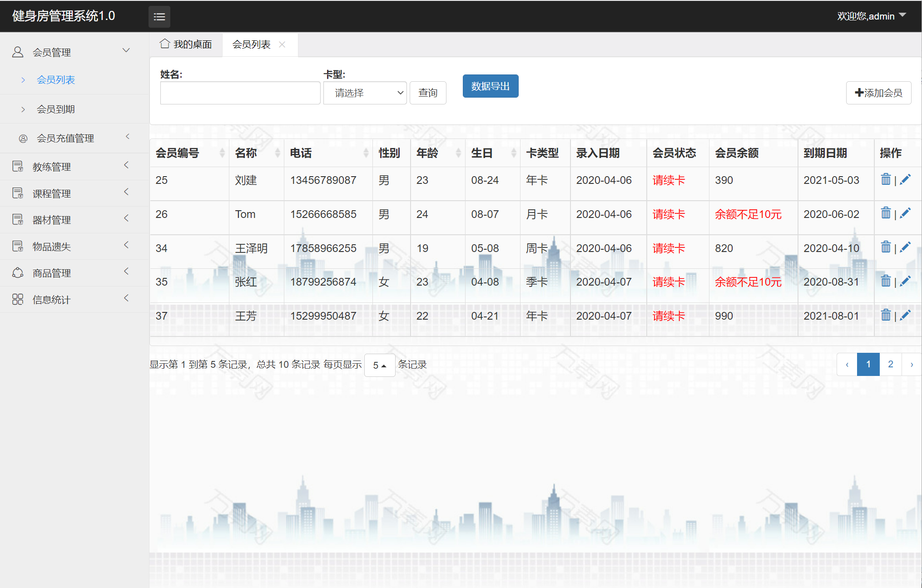Click the 添加会员 button
This screenshot has height=588, width=922.
coord(878,93)
